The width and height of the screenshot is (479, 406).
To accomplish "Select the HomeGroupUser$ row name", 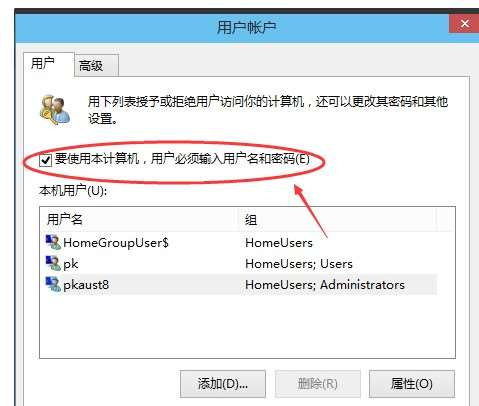I will (116, 243).
